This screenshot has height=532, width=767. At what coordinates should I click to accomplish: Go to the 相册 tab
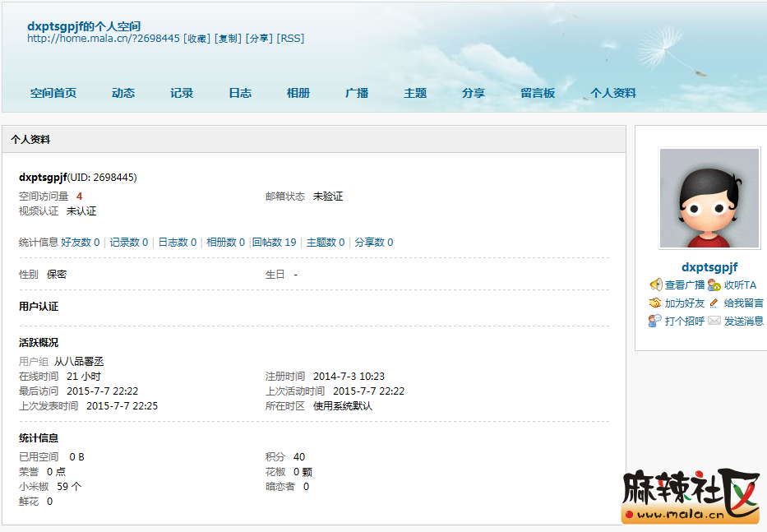[298, 93]
